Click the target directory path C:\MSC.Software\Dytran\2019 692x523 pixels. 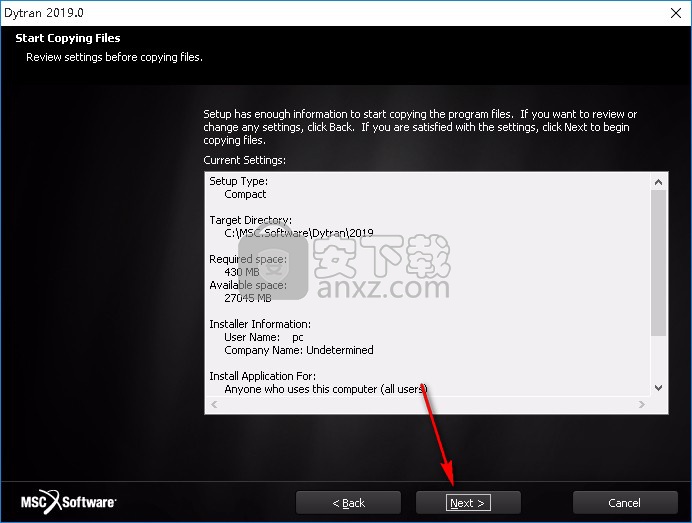pyautogui.click(x=299, y=233)
